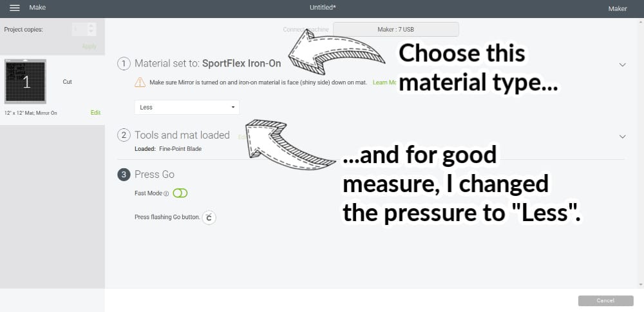Click the Cancel button

pos(606,300)
